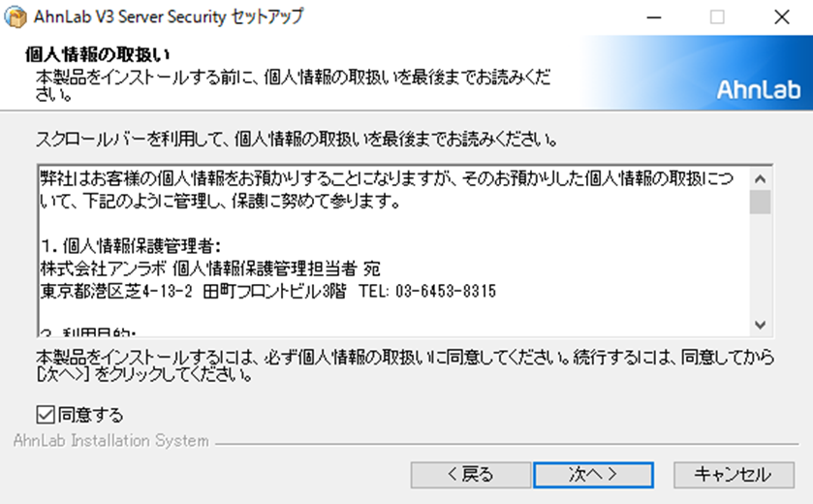Click the empty scrollbar track below thumb
The image size is (813, 504).
pos(760,265)
